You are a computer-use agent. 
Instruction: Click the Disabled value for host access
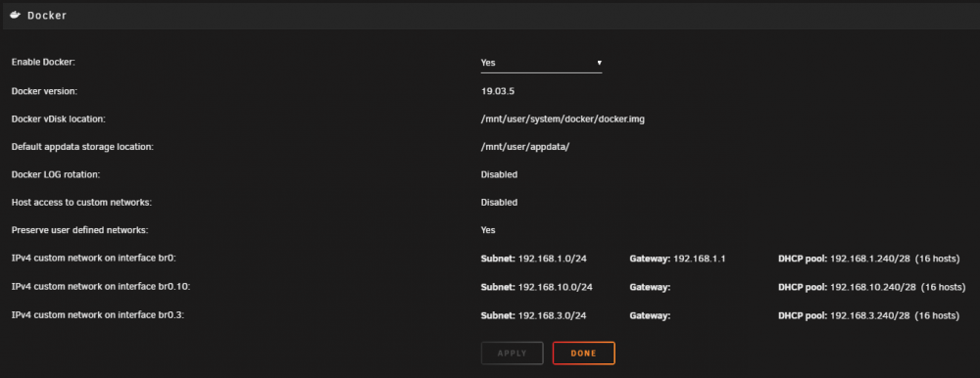tap(499, 203)
